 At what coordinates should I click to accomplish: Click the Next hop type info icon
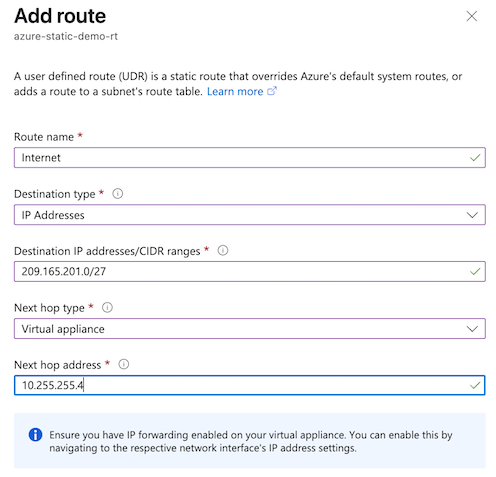[x=107, y=307]
